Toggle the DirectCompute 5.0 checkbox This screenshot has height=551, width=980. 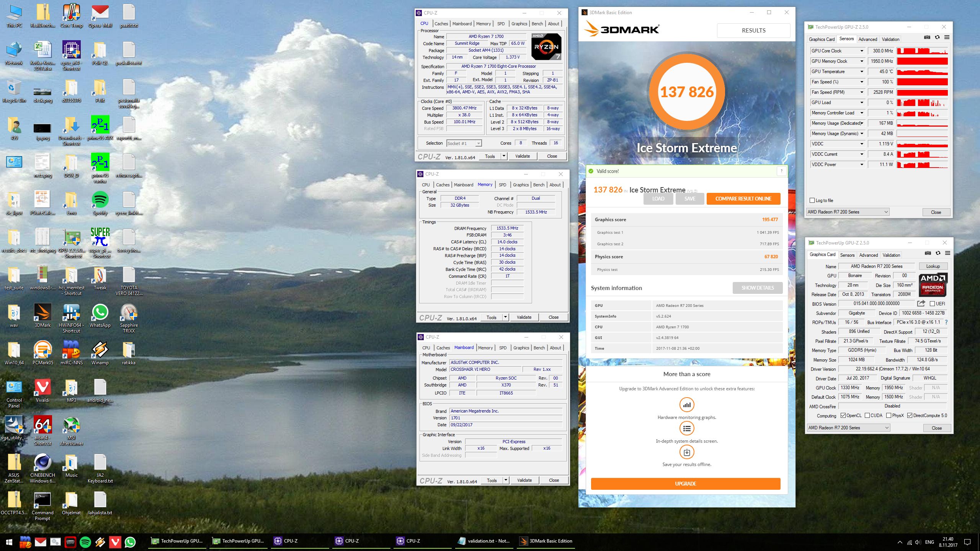pos(910,416)
